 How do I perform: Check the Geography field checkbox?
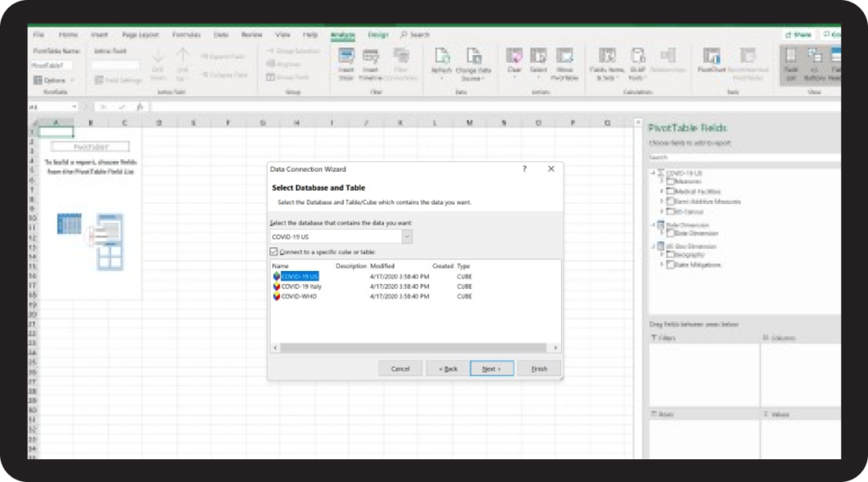coord(670,255)
